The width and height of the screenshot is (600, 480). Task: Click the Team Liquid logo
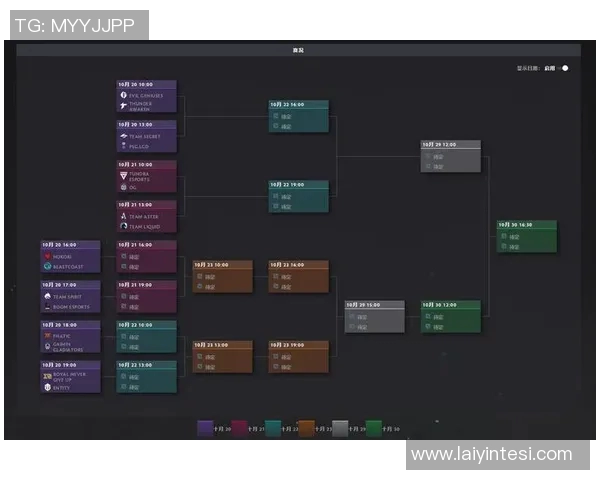click(124, 226)
